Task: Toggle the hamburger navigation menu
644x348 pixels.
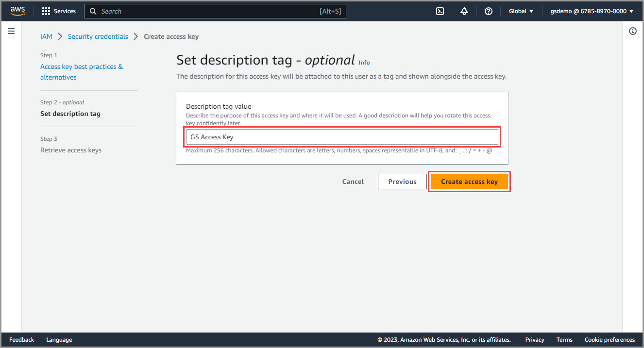Action: [11, 31]
